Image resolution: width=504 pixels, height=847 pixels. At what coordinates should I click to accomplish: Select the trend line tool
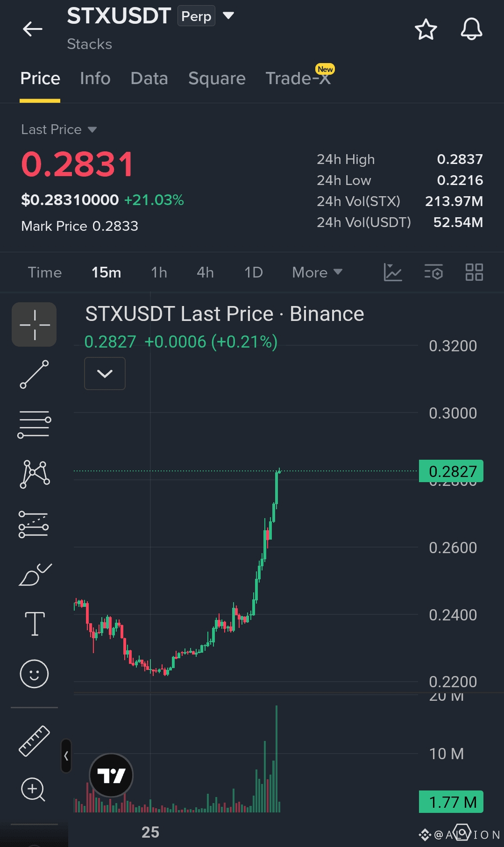(34, 374)
